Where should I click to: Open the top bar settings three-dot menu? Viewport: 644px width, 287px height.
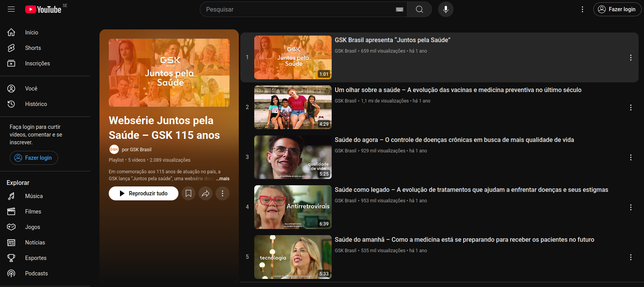(582, 9)
